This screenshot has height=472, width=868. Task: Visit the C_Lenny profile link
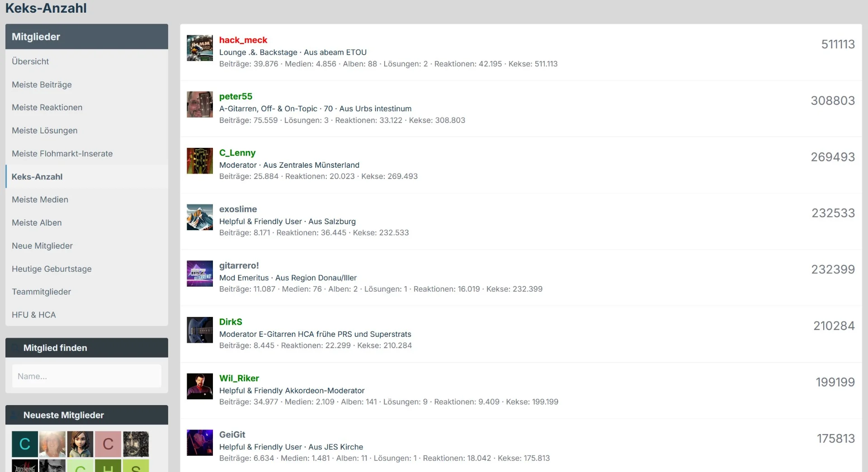point(237,153)
